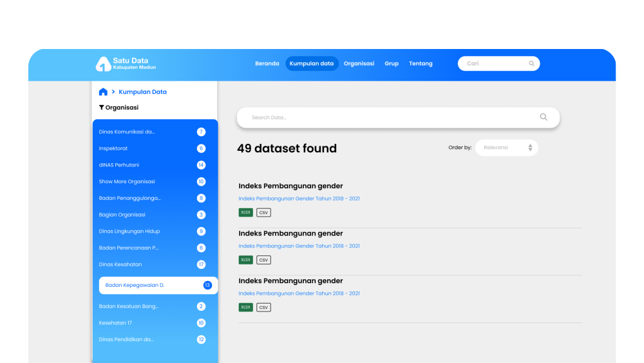This screenshot has width=644, height=363.
Task: Click the magnifier icon in header search
Action: [531, 64]
